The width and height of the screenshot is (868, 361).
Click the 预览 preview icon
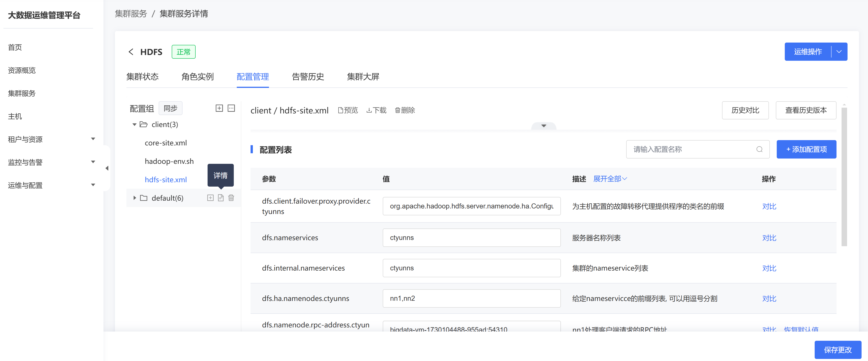pyautogui.click(x=341, y=110)
